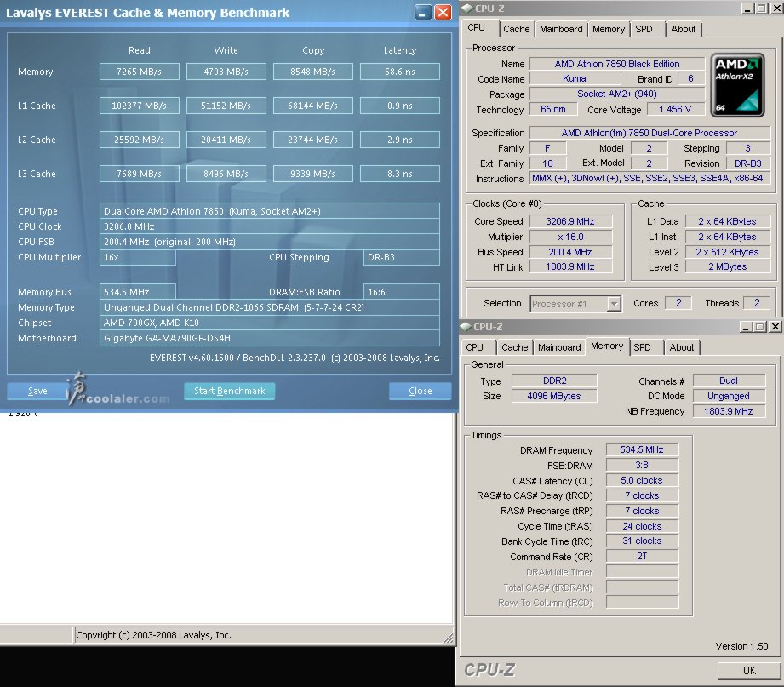Click the Motherboard Gigabyte GA-MA790GP-DS4H field
This screenshot has height=687, width=784.
(x=270, y=338)
